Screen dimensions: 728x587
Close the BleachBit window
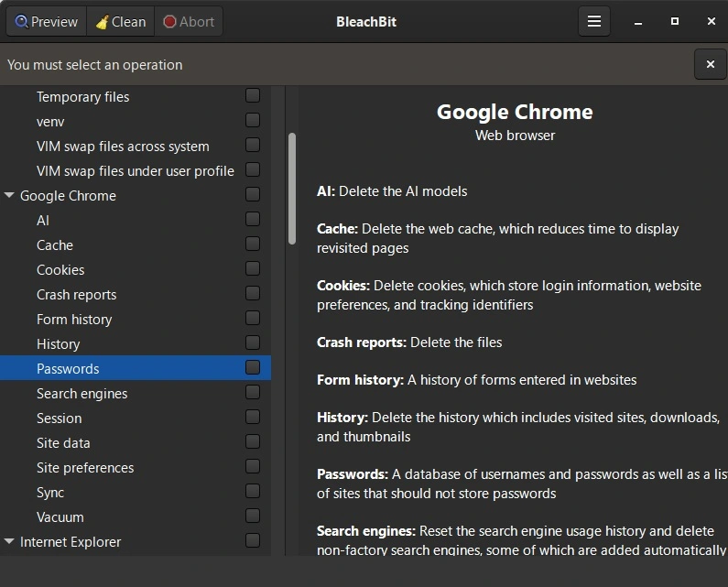pos(711,21)
